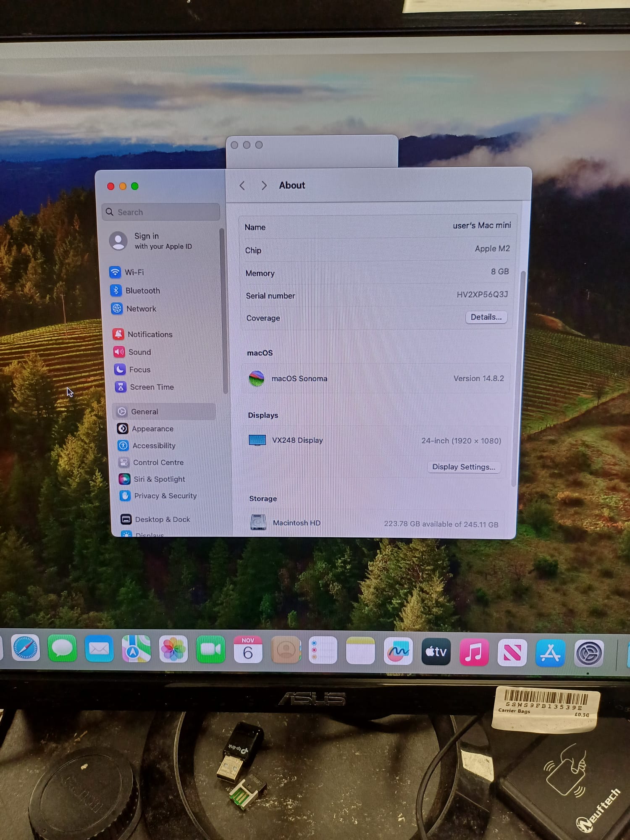Select Sound in sidebar
This screenshot has height=840, width=630.
pos(139,352)
